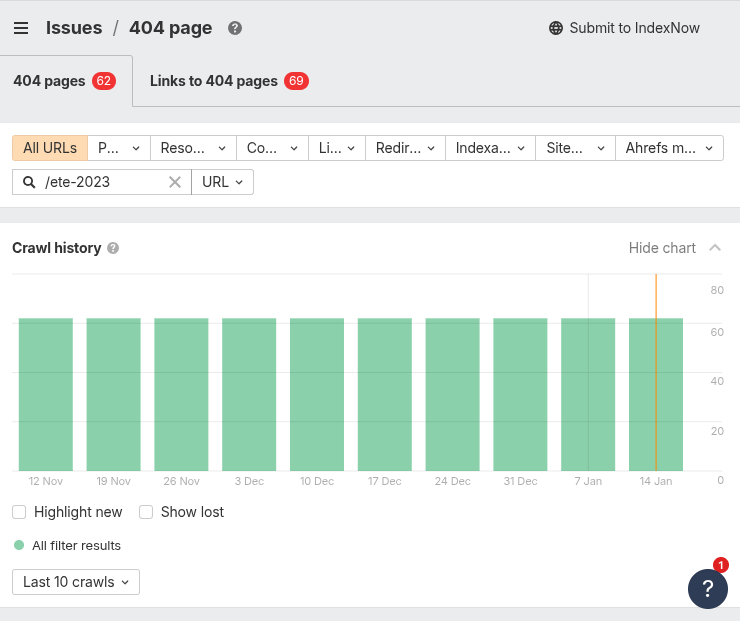Viewport: 740px width, 621px height.
Task: Expand the Indexa... filter dropdown
Action: (490, 148)
